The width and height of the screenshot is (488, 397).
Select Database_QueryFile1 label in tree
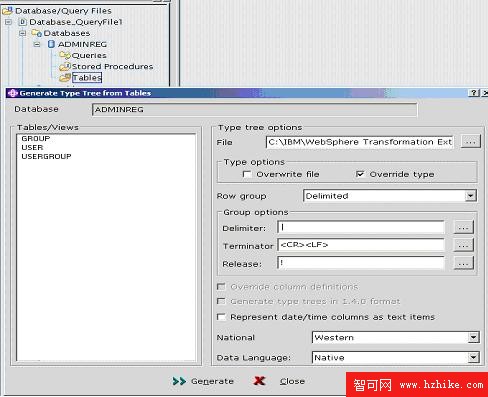76,22
